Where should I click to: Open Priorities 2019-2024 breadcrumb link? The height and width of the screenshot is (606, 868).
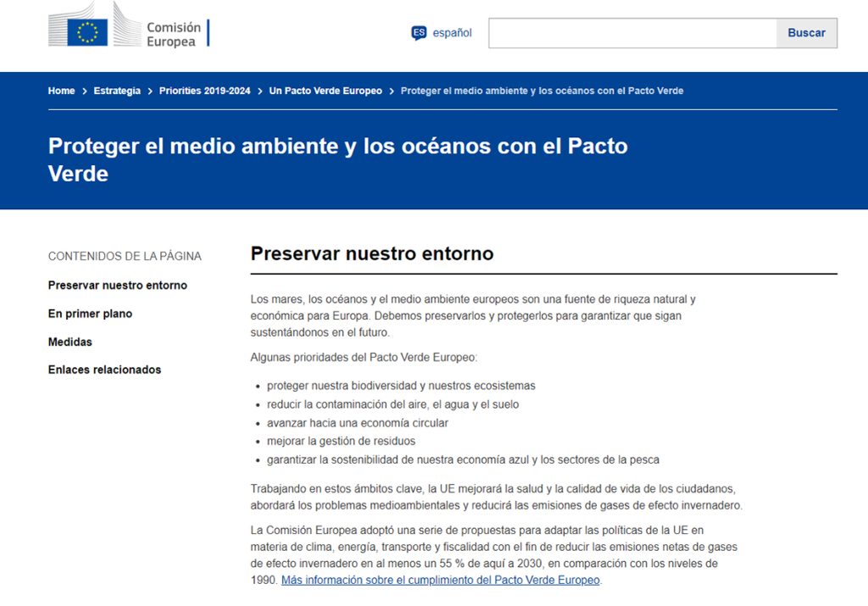click(205, 91)
